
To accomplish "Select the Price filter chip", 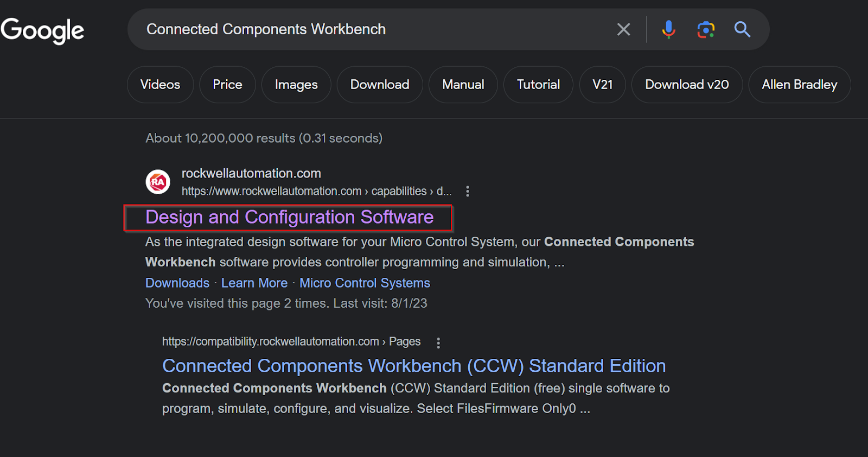I will (227, 85).
